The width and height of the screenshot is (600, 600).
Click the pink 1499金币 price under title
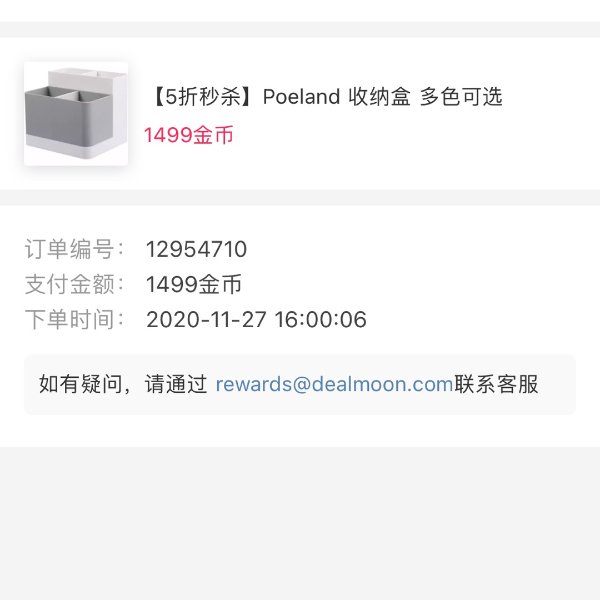(188, 135)
